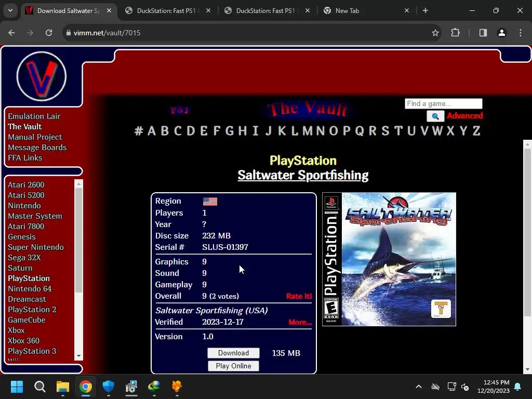Switch to the second DuckStation tab
This screenshot has height=399, width=532.
[x=265, y=10]
